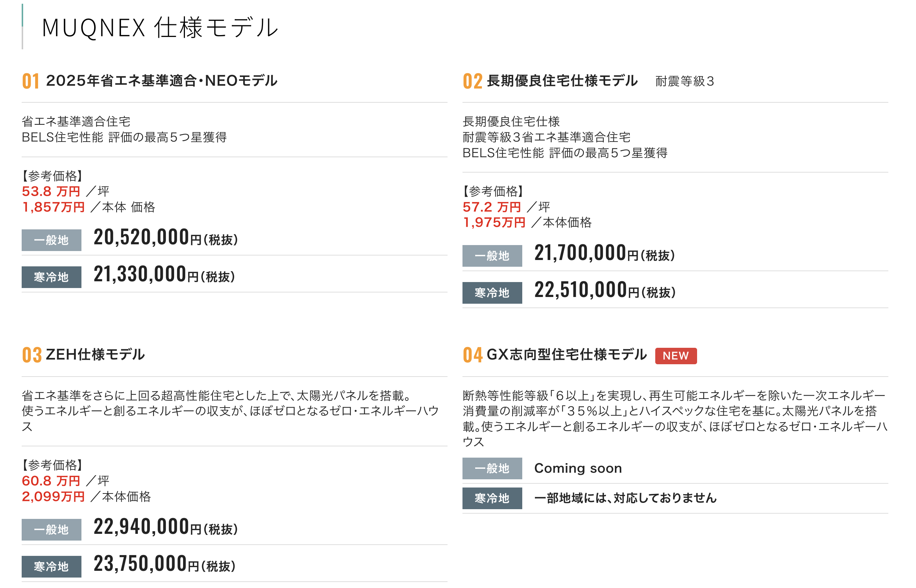
Task: Select 寒冷地 tag beside 23,750,000円
Action: [51, 566]
